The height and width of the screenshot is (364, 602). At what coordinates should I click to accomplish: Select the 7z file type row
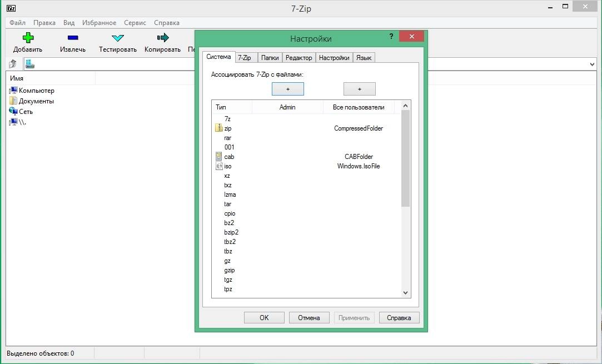pos(306,118)
